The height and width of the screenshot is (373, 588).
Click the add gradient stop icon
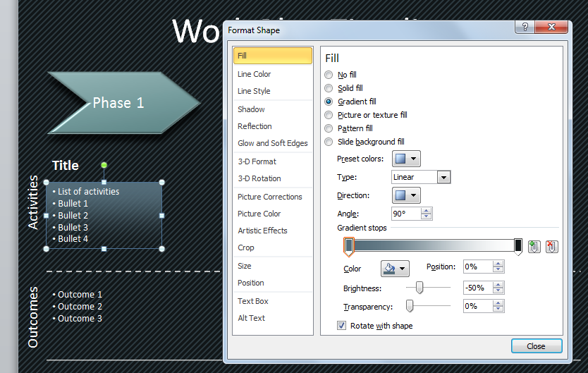(x=534, y=247)
